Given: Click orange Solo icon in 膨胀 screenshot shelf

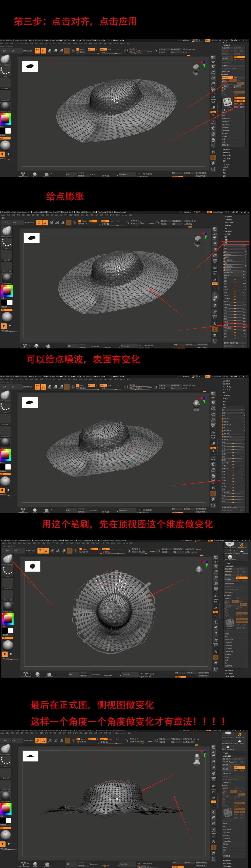Looking at the screenshot, I should tap(215, 329).
